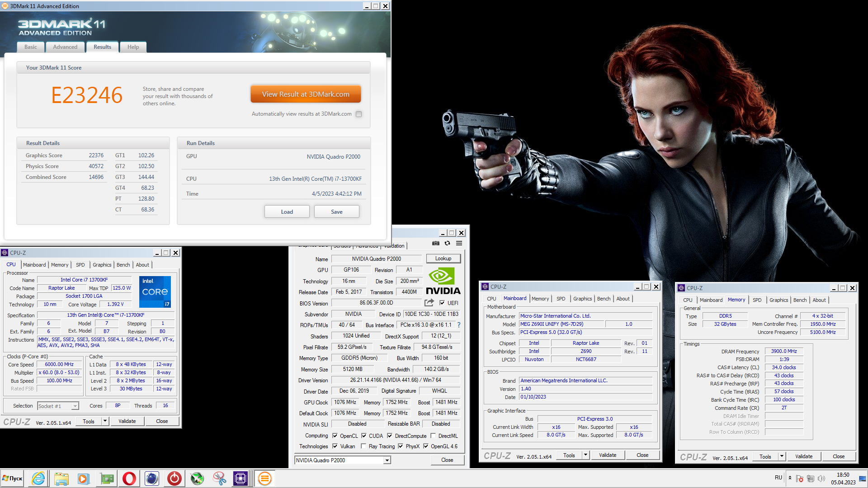Image resolution: width=868 pixels, height=488 pixels.
Task: Open SPD tab in CPU-Z Mainboard window
Action: (x=561, y=299)
